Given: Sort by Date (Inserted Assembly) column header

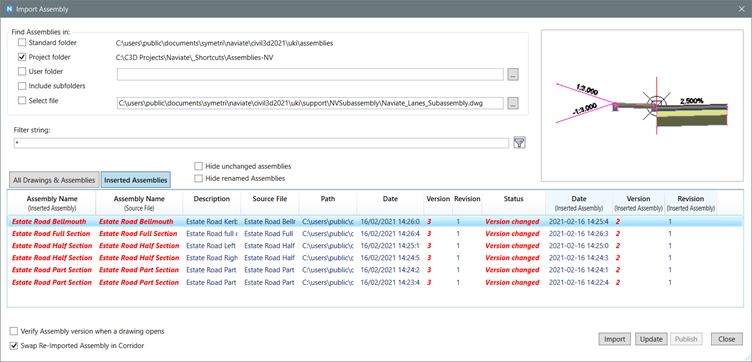Looking at the screenshot, I should pyautogui.click(x=578, y=203).
